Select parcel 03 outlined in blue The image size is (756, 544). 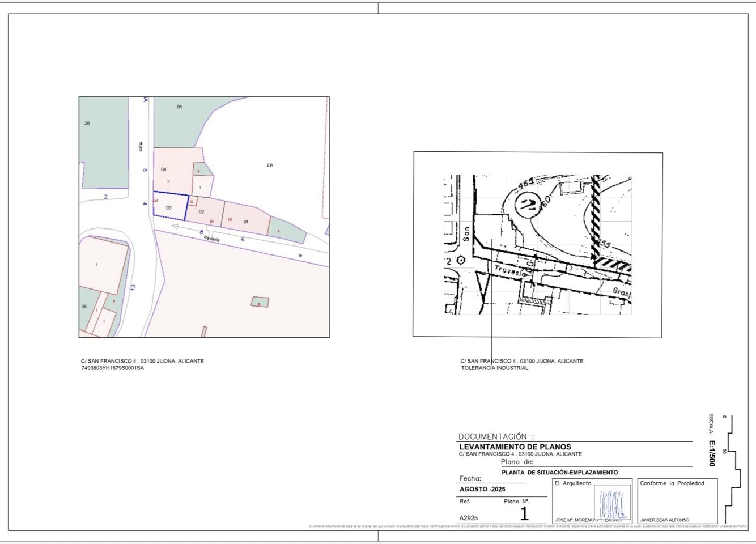(170, 206)
